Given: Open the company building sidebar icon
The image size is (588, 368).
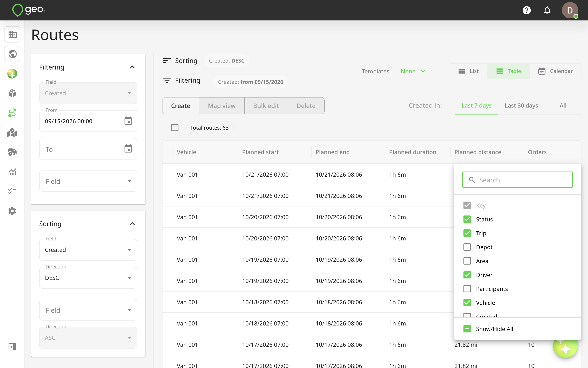Looking at the screenshot, I should click(x=12, y=34).
